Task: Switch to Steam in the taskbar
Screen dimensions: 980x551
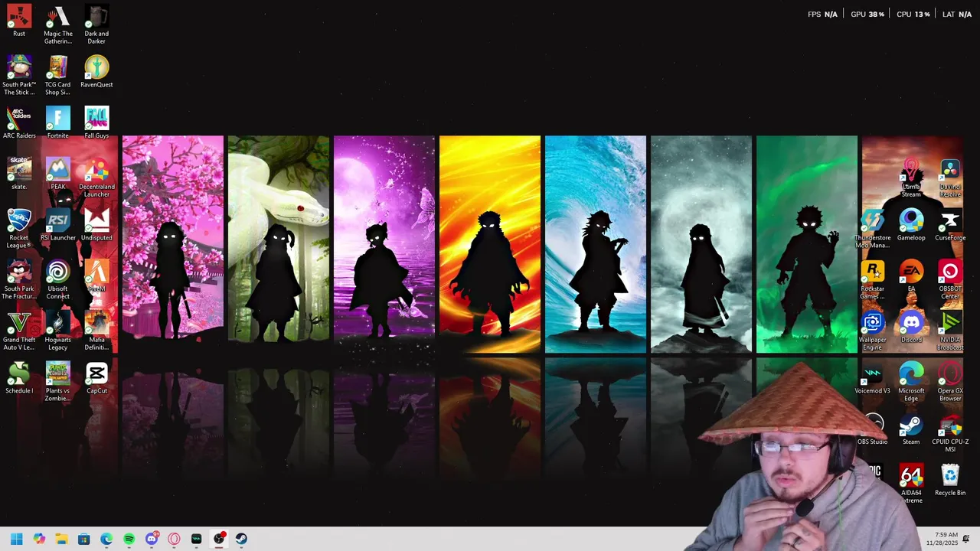Action: pos(241,539)
